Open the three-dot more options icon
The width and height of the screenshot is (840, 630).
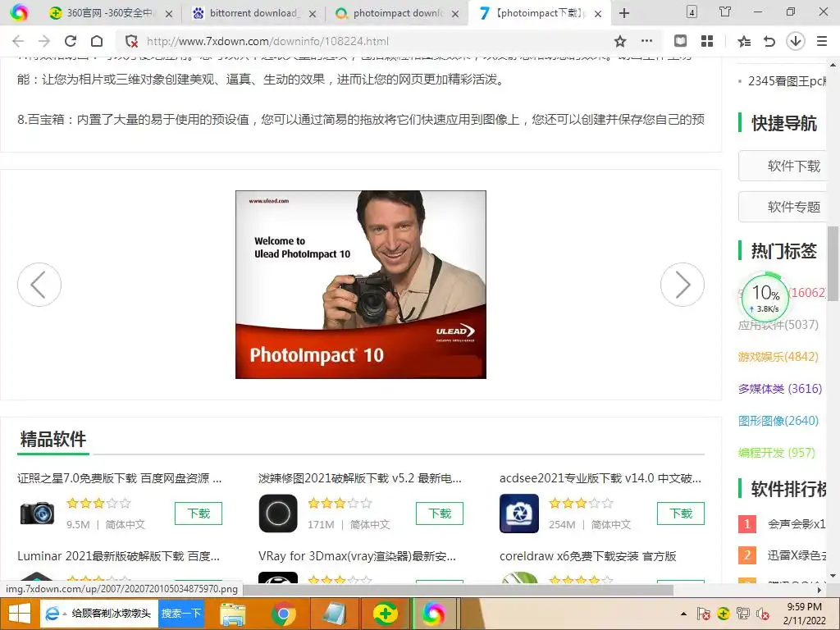click(646, 41)
